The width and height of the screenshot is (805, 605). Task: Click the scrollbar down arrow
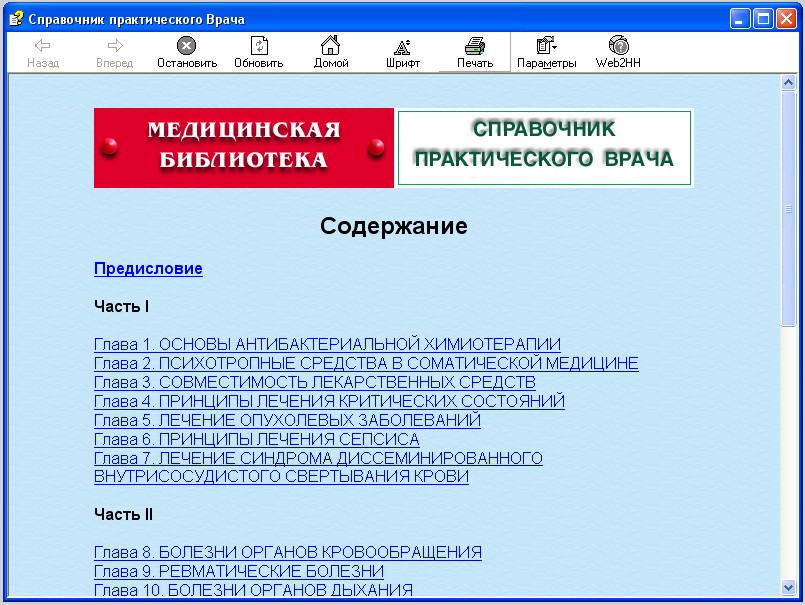(x=788, y=587)
